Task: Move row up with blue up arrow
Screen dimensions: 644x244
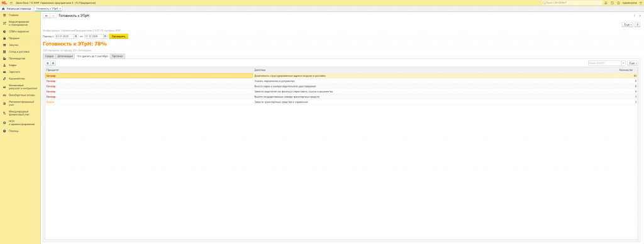Action: pos(48,64)
